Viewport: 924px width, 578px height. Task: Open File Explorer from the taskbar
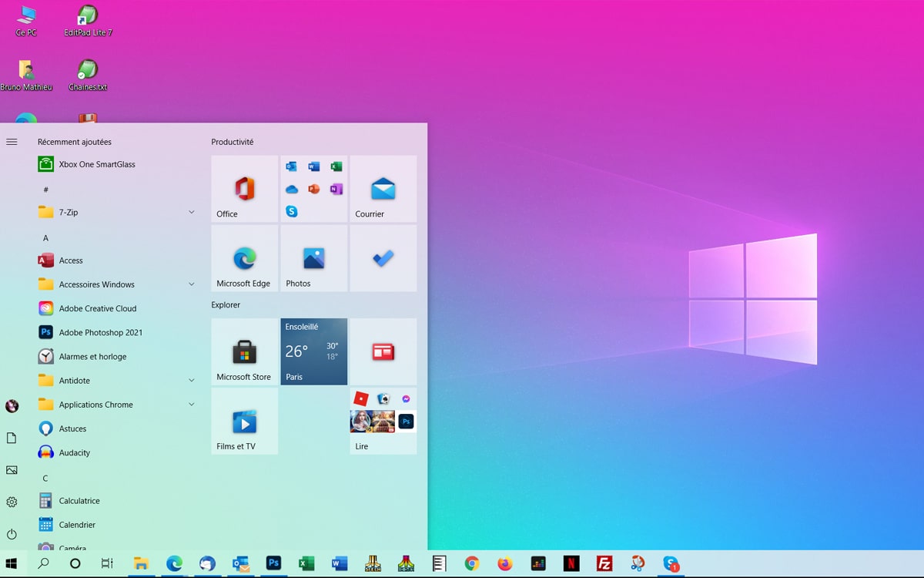tap(141, 564)
